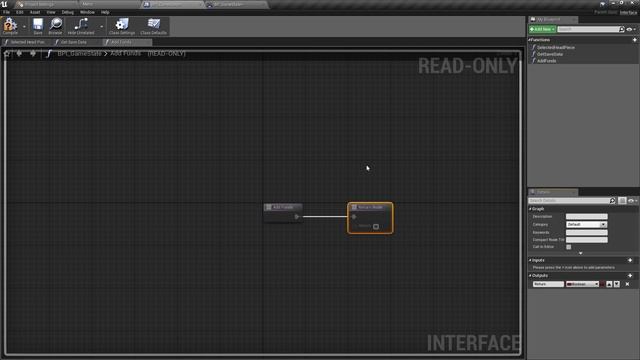Open the View menu

click(x=51, y=12)
